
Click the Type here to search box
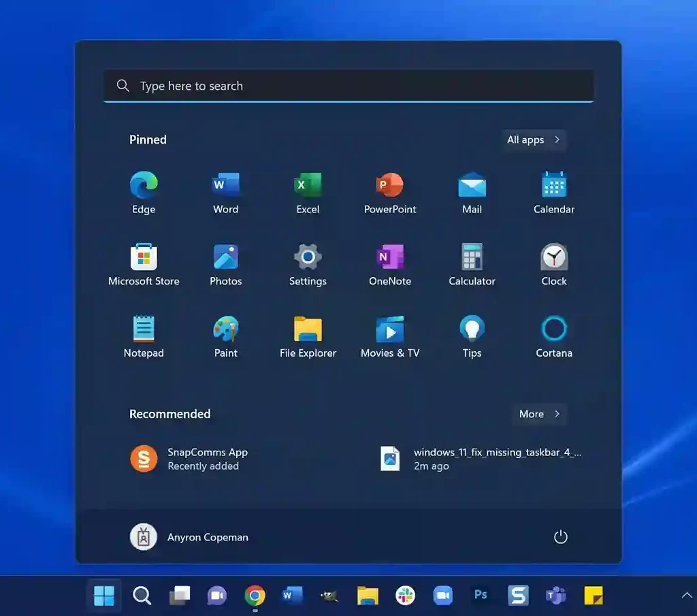pyautogui.click(x=348, y=86)
